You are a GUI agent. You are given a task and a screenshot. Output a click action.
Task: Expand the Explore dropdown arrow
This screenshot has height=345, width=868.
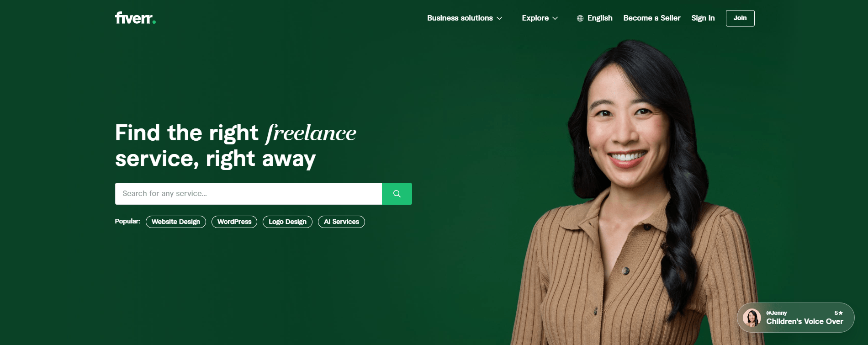[x=555, y=18]
